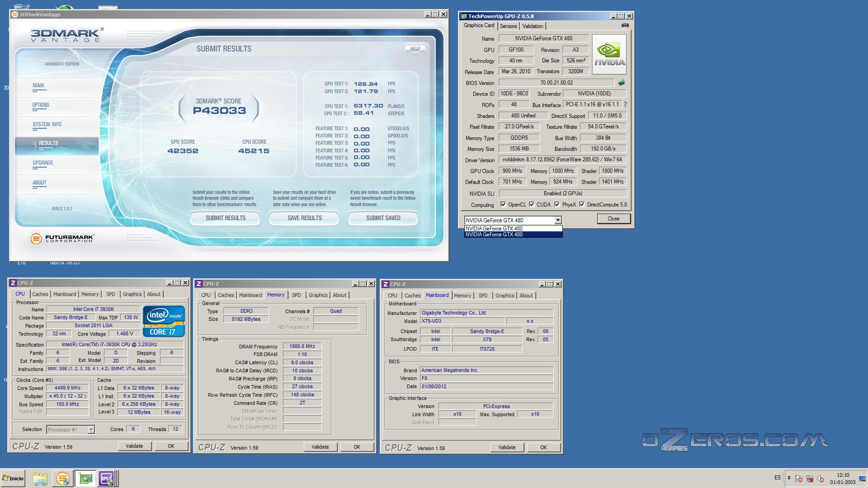868x488 pixels.
Task: Click the Futuremark Corporation logo
Action: (x=62, y=238)
